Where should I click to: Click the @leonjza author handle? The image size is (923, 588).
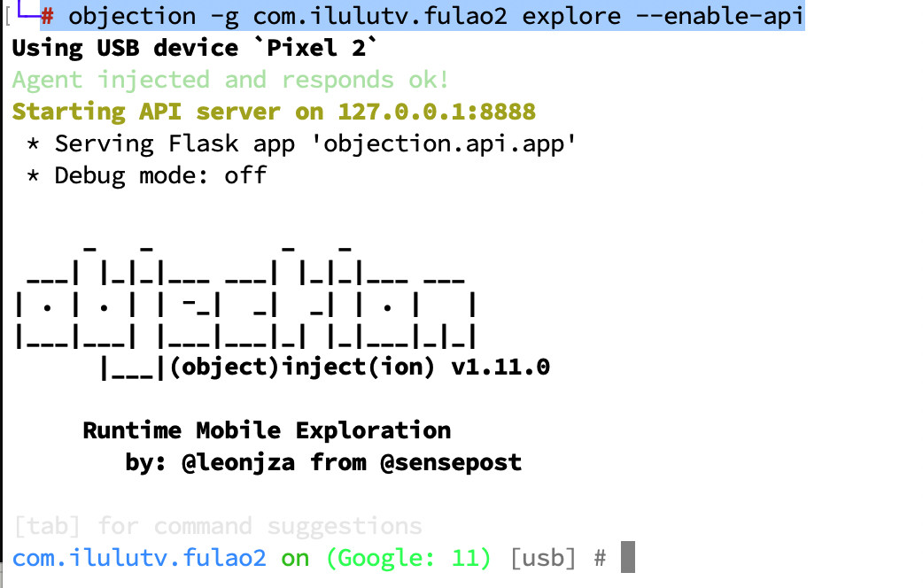pos(238,462)
